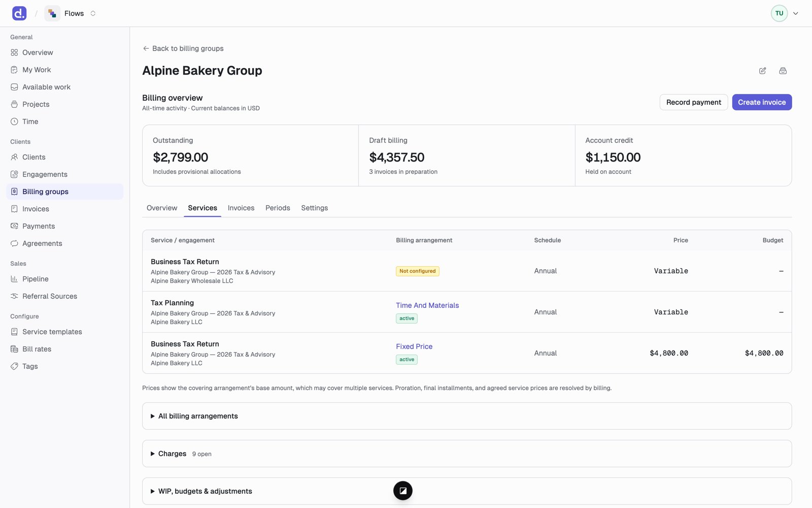
Task: Open the TU user account menu
Action: pyautogui.click(x=785, y=13)
